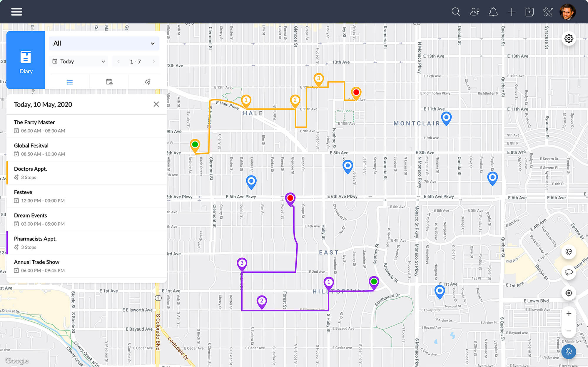Close the Today, 10 May panel
The image size is (588, 367).
156,104
